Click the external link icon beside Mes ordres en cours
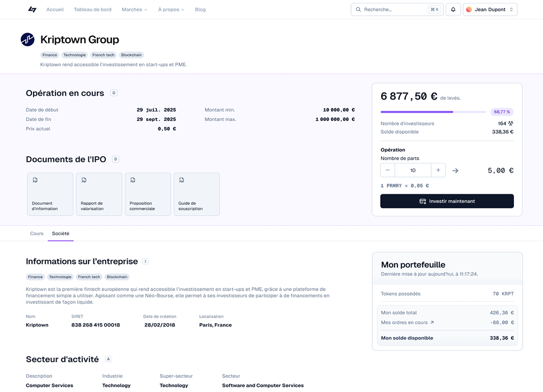The width and height of the screenshot is (543, 392). pyautogui.click(x=432, y=323)
